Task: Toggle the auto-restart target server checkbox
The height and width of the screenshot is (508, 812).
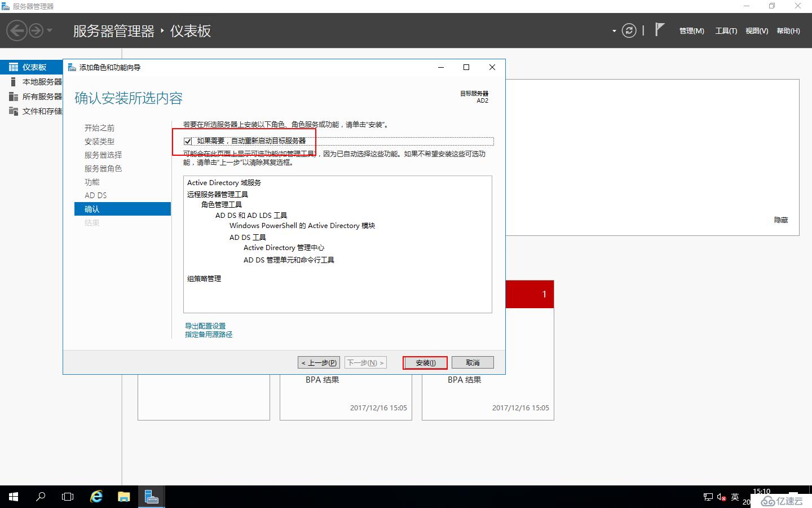Action: click(x=188, y=141)
